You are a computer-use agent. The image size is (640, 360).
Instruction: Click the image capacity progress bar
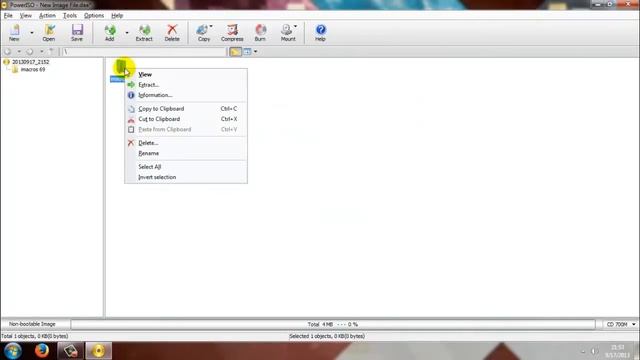coord(333,324)
